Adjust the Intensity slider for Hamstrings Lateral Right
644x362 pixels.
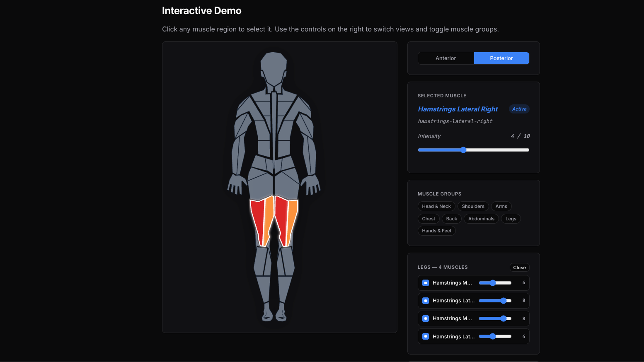tap(463, 150)
